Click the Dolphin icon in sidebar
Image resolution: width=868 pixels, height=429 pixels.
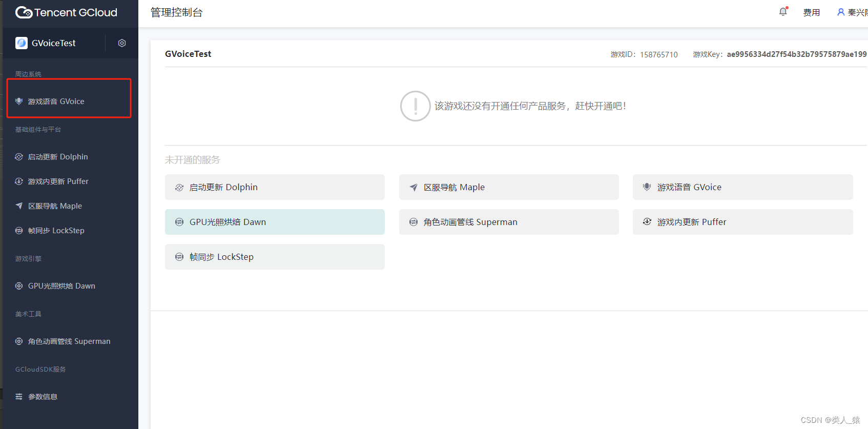click(x=19, y=157)
